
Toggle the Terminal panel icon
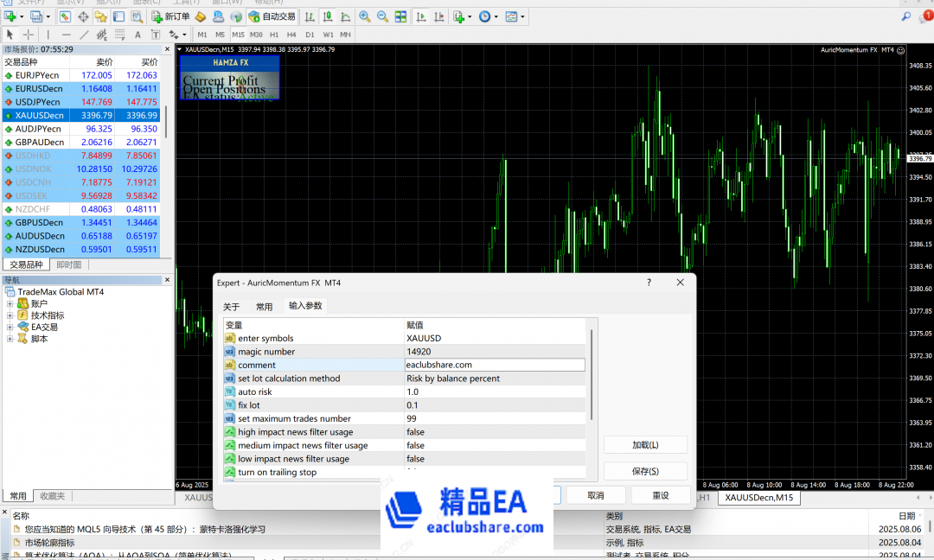pos(118,16)
